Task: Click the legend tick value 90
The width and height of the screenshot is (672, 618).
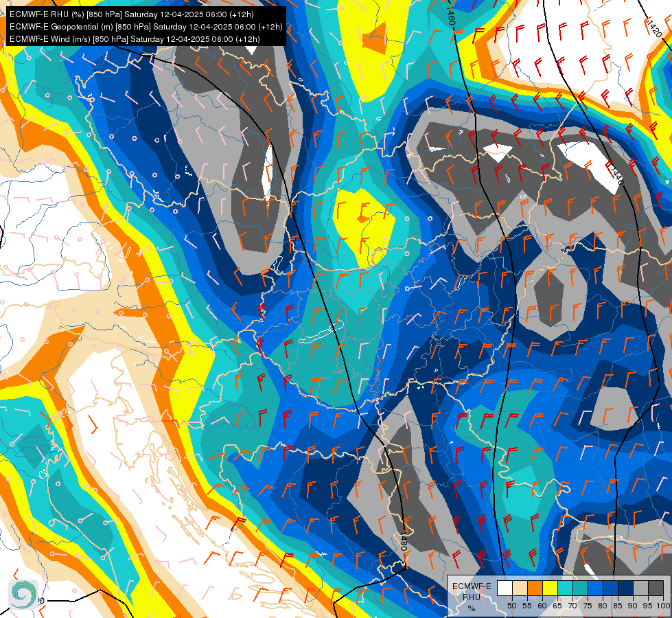Action: [633, 606]
